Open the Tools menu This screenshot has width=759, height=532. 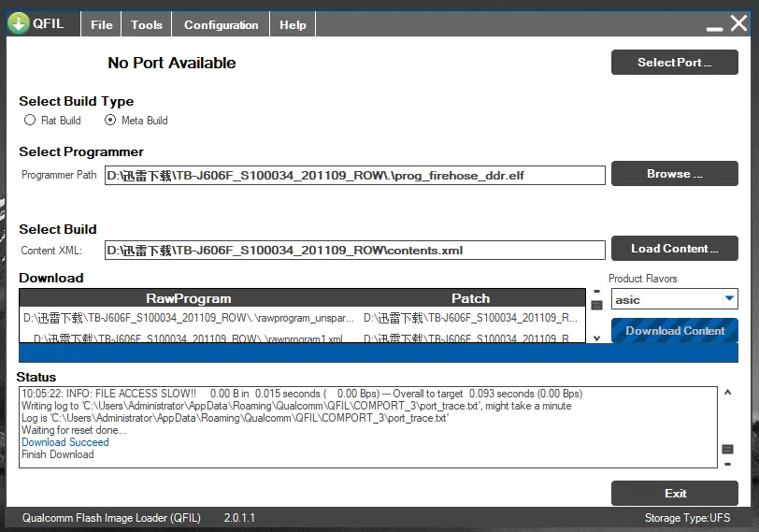(x=146, y=24)
